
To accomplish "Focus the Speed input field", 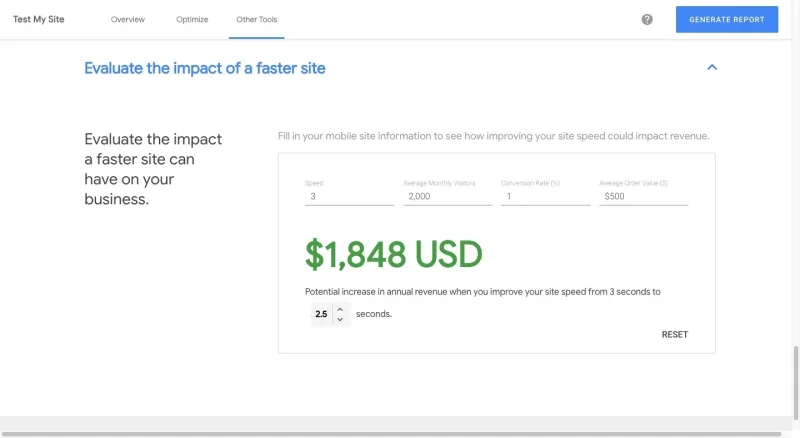I will pyautogui.click(x=349, y=197).
